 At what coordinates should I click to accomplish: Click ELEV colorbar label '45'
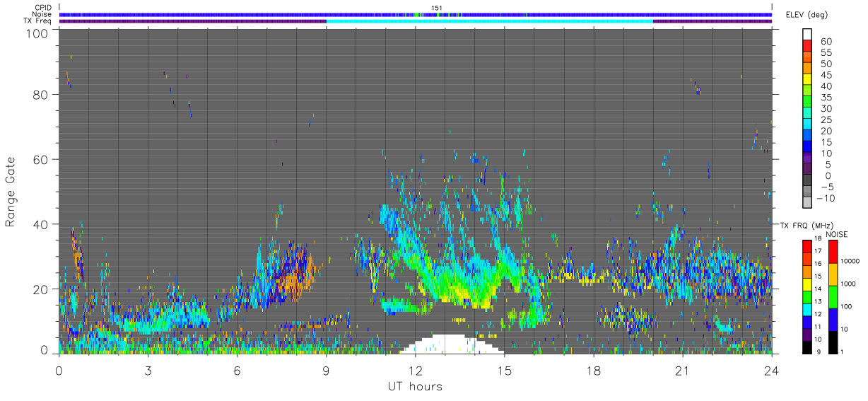click(x=825, y=74)
